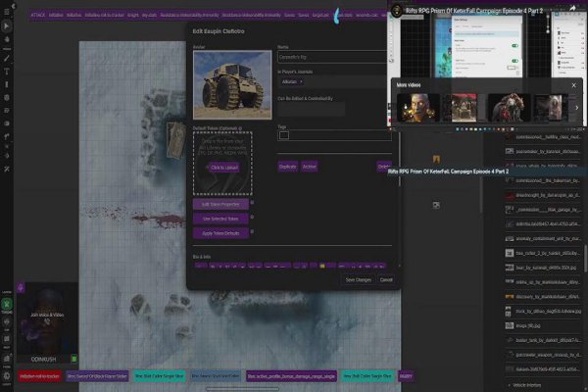Click help icon beside Edit Token Properties
This screenshot has height=392, width=588.
tap(252, 202)
